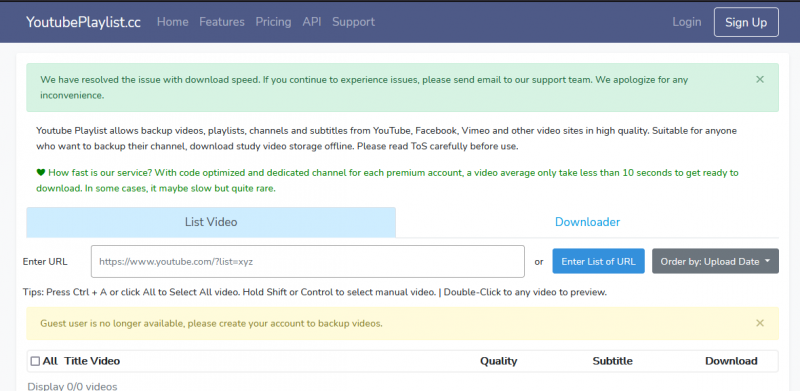
Task: Click the Subtitle column header
Action: tap(612, 361)
